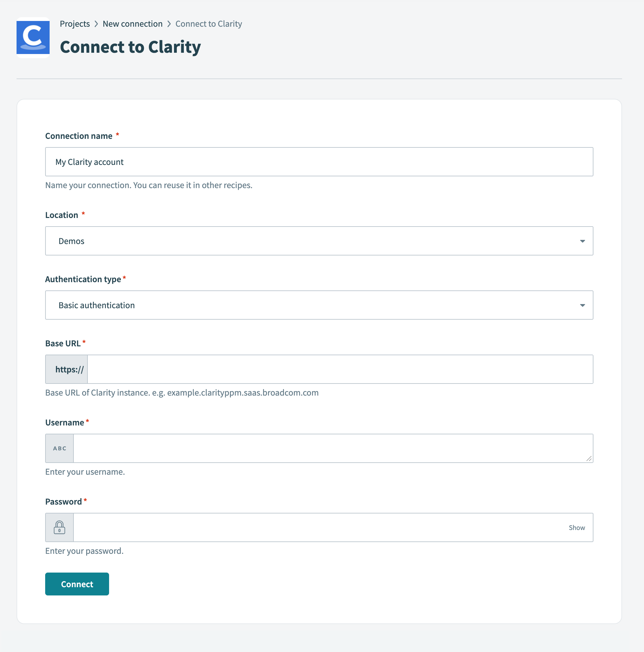
Task: Click the https:// prefix on Base URL
Action: tap(66, 369)
